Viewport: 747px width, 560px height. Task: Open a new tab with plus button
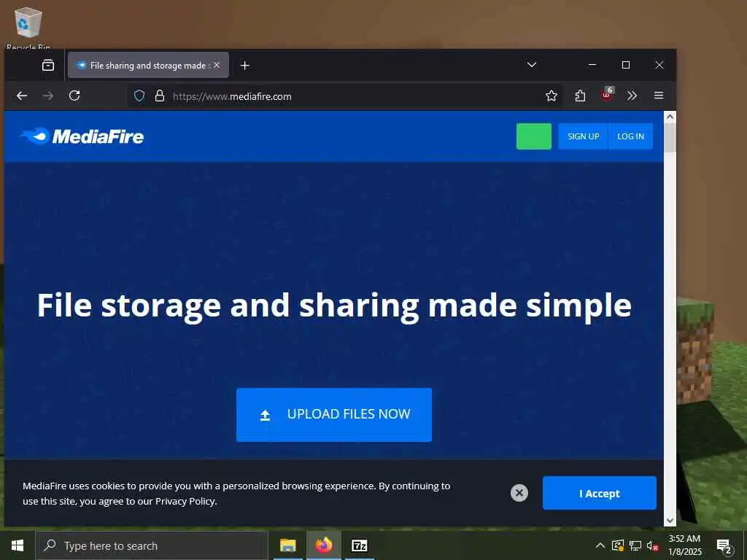point(245,65)
